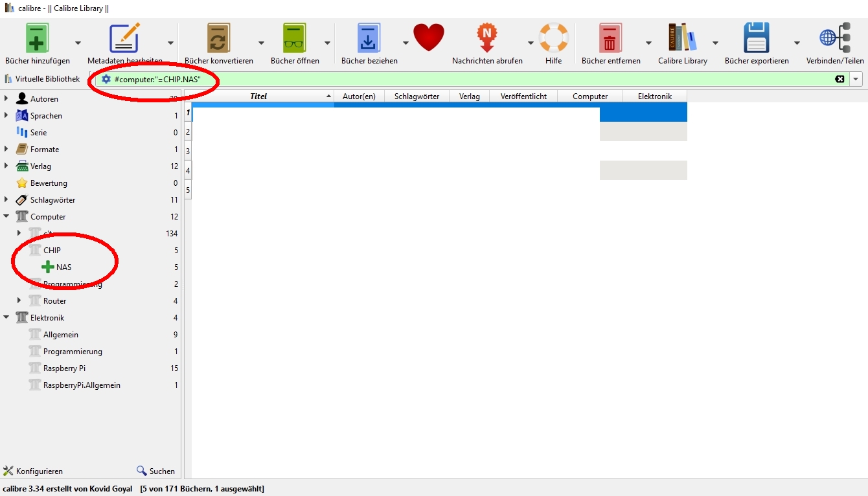Screen dimensions: 868x496
Task: Click the Bücher exportieren floppy disk icon
Action: point(757,38)
